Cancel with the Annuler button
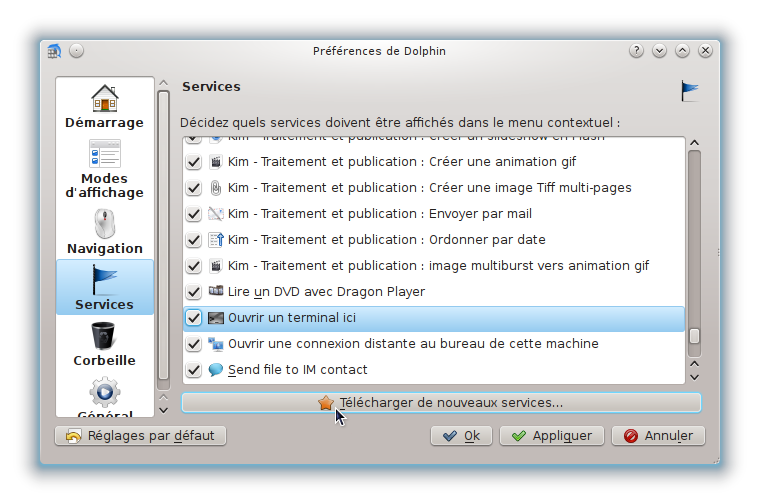The width and height of the screenshot is (760, 504). click(659, 436)
